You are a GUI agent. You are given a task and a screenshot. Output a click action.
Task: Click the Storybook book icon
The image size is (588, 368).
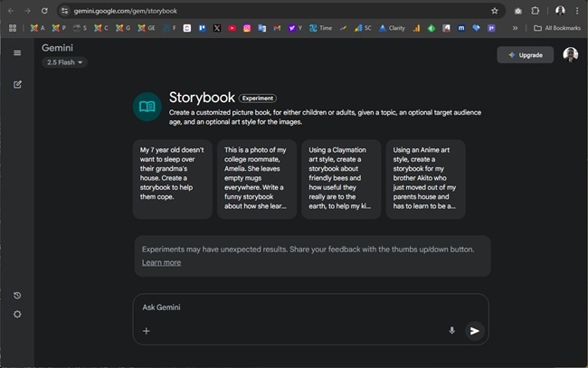tap(147, 107)
